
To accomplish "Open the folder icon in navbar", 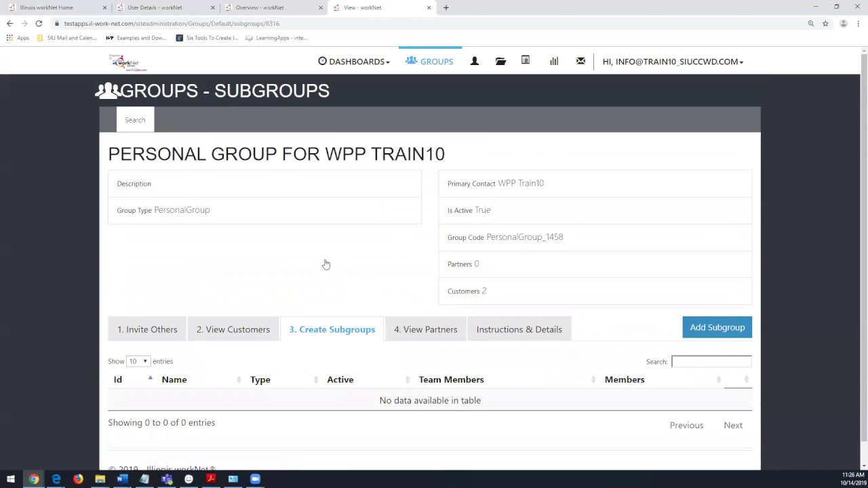I will [x=500, y=61].
